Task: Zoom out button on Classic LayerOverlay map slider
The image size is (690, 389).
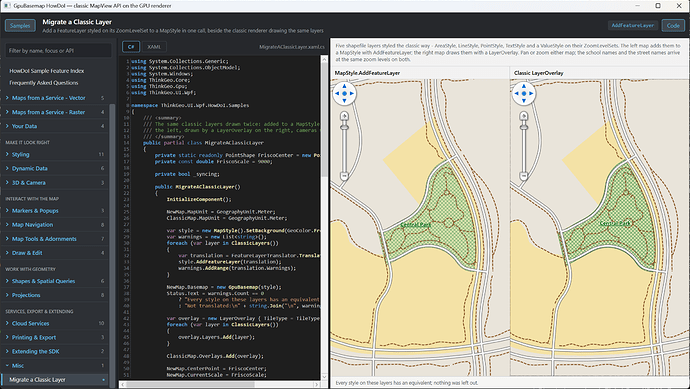Action: (524, 176)
